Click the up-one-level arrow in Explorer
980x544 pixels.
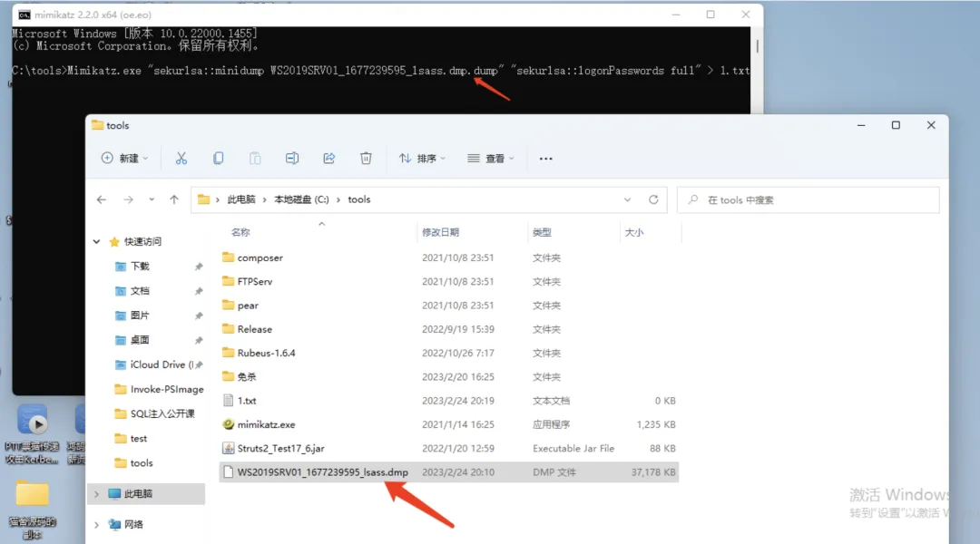tap(173, 199)
